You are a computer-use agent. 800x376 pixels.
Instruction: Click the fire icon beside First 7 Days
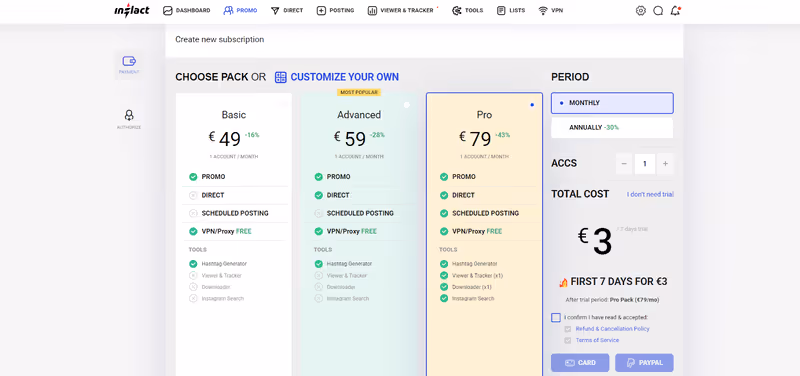(x=563, y=282)
